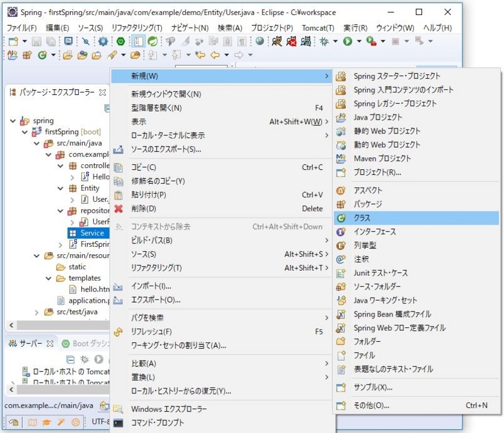Close the パッケージ・エクスプローラー tab
Screen dimensions: 504x433
click(x=103, y=93)
